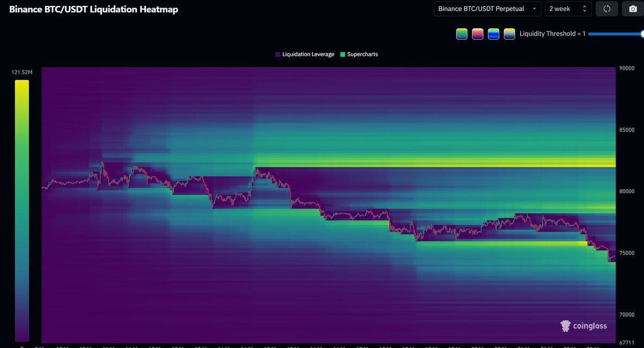Click the refresh chart icon button
Screen dimensions: 644x348
(607, 9)
